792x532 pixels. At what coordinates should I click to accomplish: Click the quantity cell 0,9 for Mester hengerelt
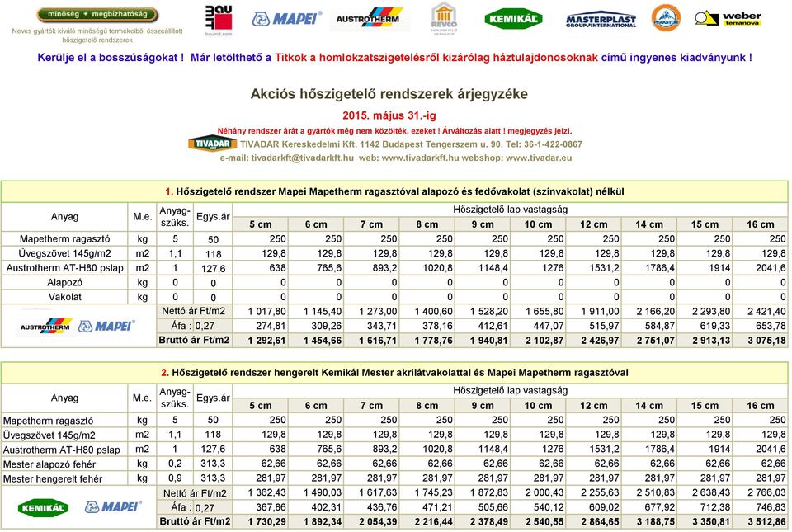point(175,478)
